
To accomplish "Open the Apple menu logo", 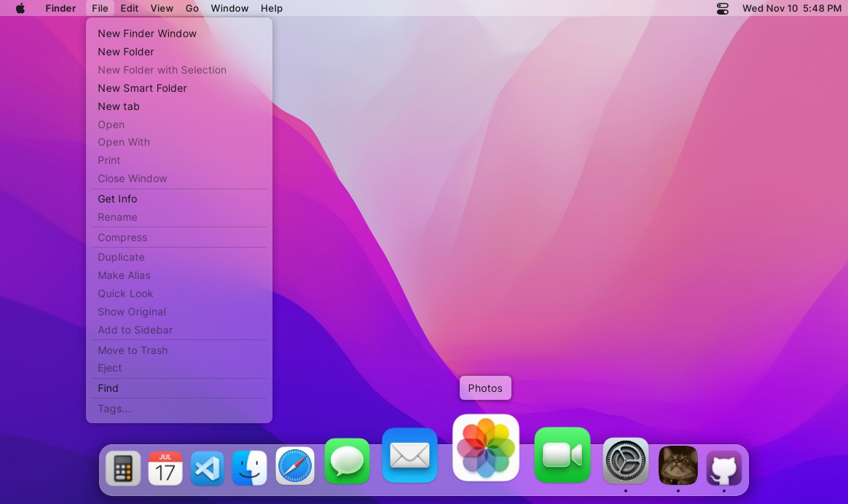I will [20, 8].
